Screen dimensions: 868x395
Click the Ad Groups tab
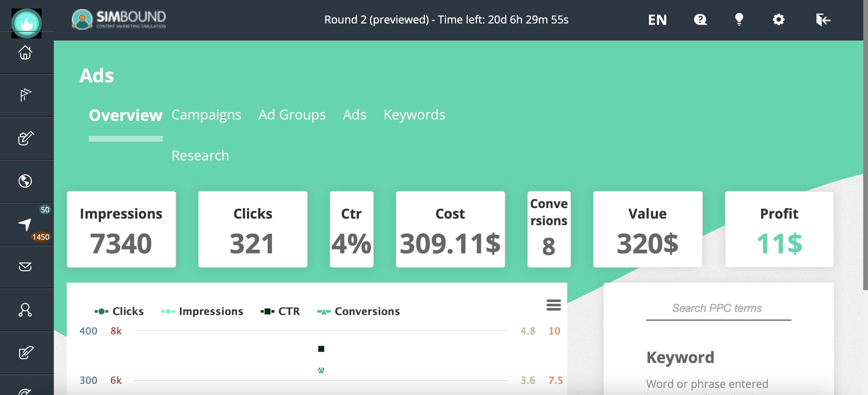(x=292, y=115)
